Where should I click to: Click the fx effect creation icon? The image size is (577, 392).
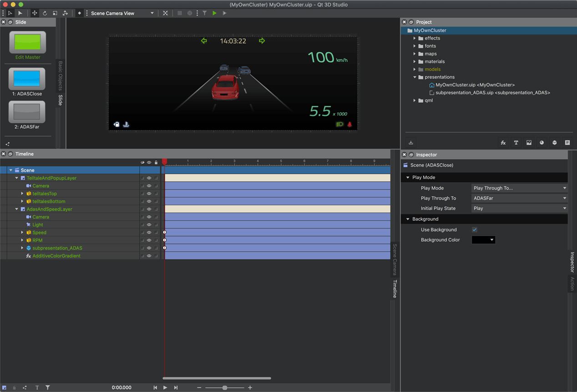tap(503, 142)
